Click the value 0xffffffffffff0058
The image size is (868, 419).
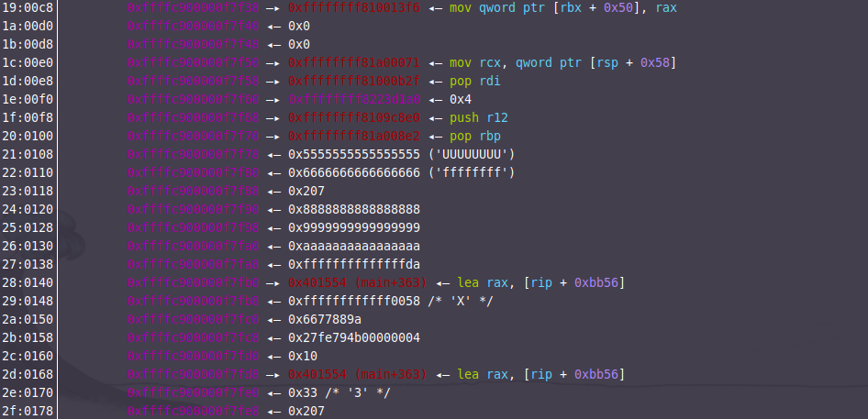pos(354,301)
